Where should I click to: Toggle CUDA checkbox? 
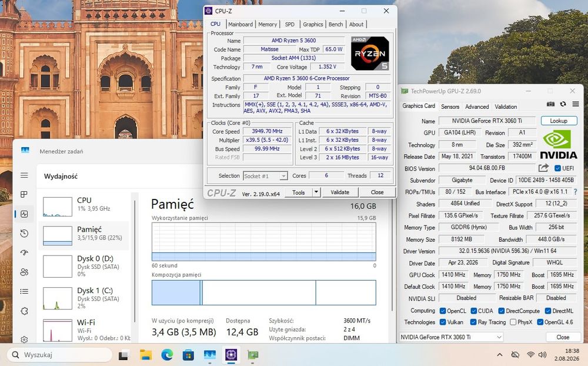(x=473, y=311)
